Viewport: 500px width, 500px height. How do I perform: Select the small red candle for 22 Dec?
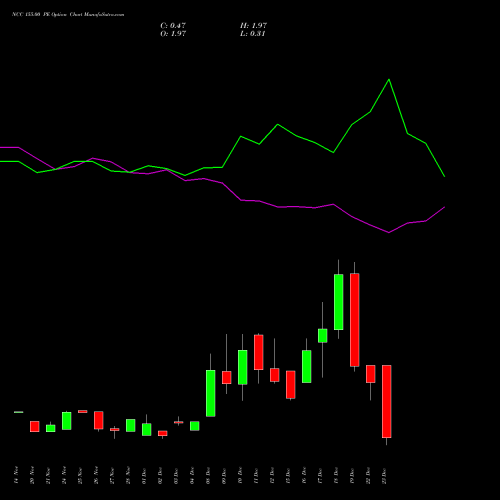(371, 374)
